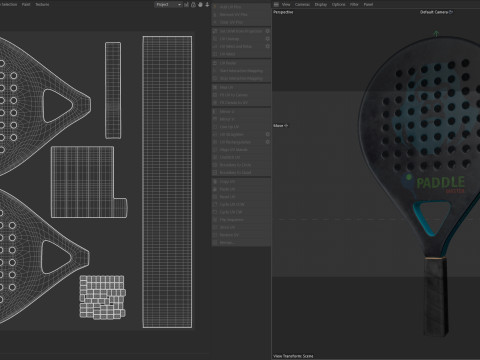This screenshot has width=480, height=360.
Task: Click the Clear UV Pins command icon
Action: 215,22
